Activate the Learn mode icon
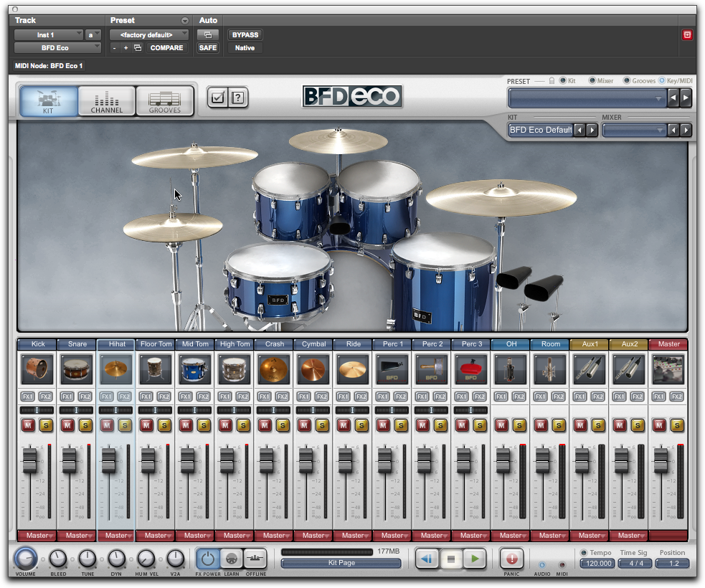Viewport: 705px width, 588px height. click(x=231, y=559)
